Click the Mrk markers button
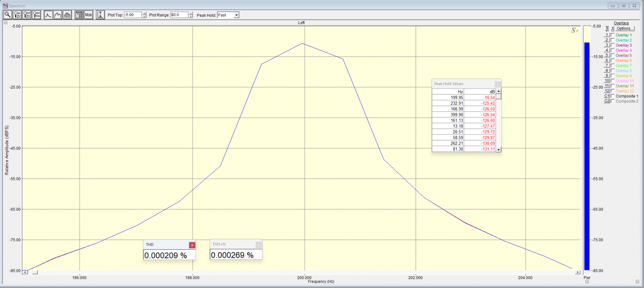Viewport: 644px width, 288px height. tap(89, 15)
